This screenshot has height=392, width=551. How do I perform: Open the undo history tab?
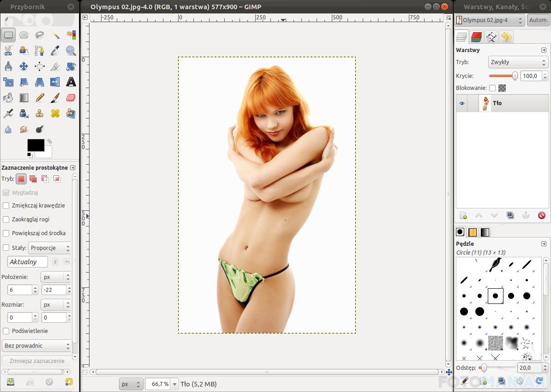tap(506, 37)
